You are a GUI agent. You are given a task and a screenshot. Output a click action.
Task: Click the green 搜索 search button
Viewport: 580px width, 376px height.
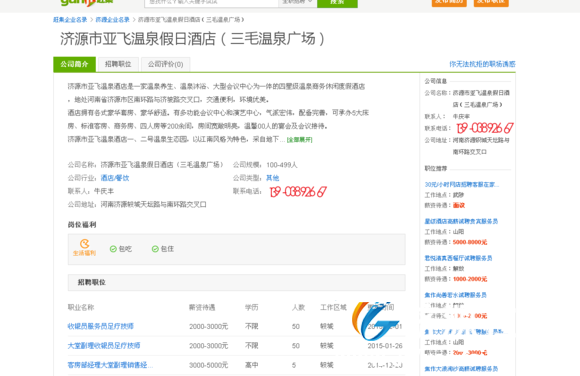(337, 3)
